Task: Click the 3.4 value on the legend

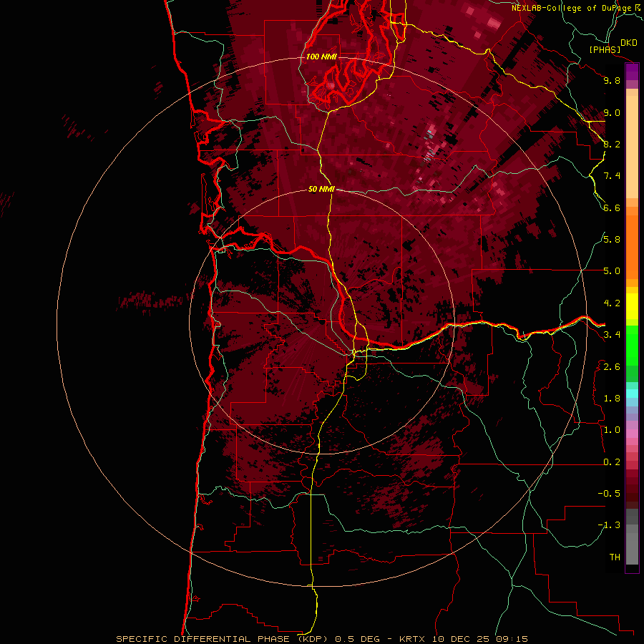Action: 612,335
